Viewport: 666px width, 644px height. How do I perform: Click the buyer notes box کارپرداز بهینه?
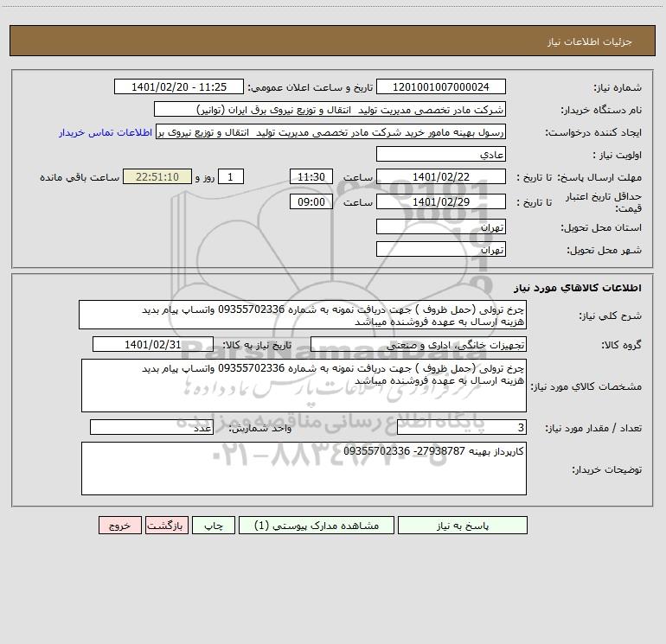point(304,469)
